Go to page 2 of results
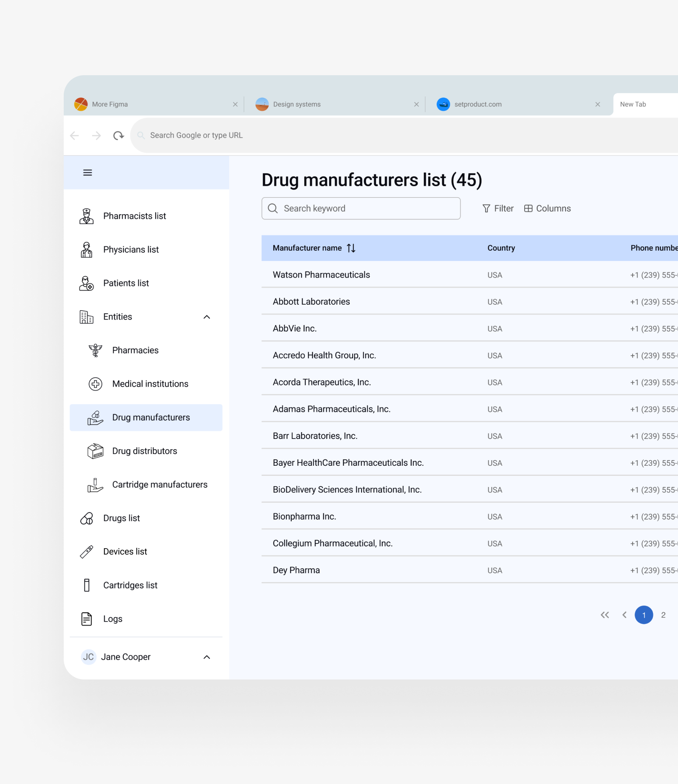 [x=663, y=615]
